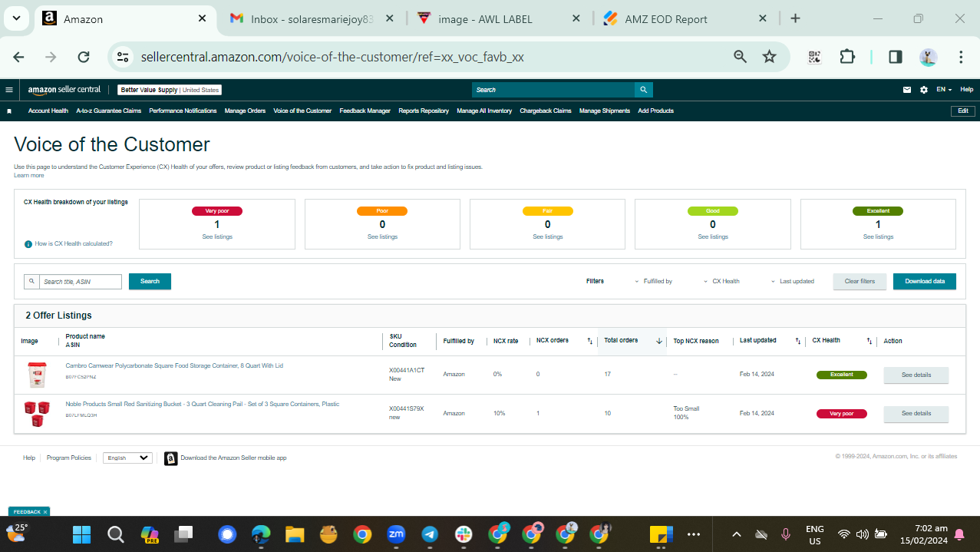Image resolution: width=980 pixels, height=552 pixels.
Task: Toggle Chrome side panel icon
Action: click(896, 57)
